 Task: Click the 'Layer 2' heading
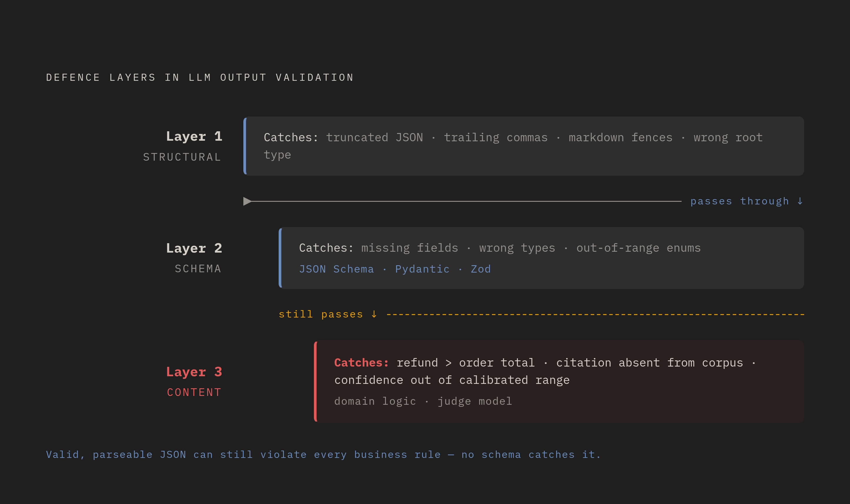pyautogui.click(x=194, y=248)
